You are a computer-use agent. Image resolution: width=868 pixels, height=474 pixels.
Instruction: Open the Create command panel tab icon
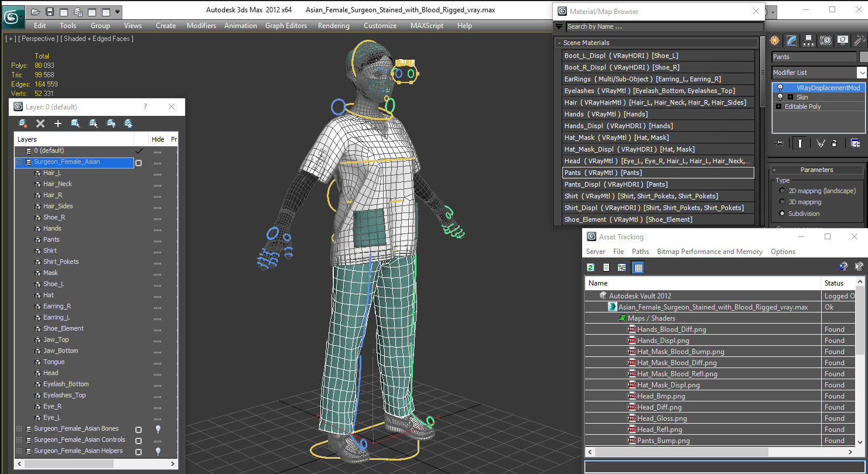pos(775,40)
